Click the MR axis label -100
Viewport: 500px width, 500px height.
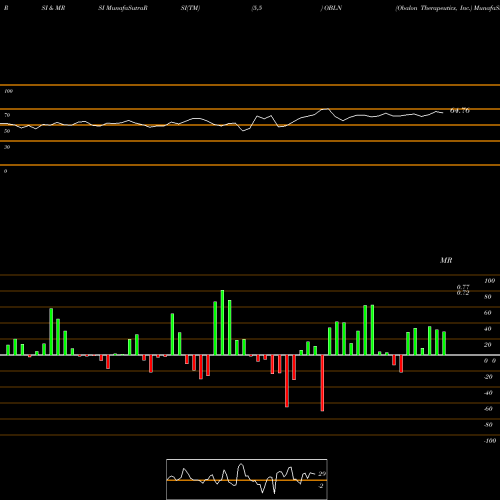[490, 441]
